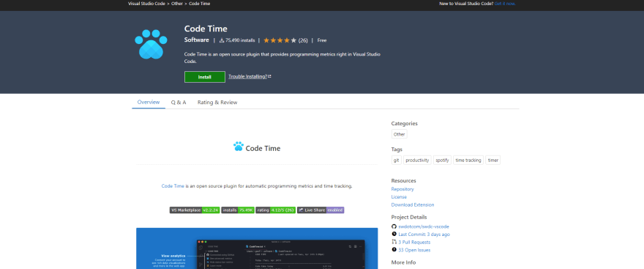Click the pull request icon beside 3 Pull Requests
The width and height of the screenshot is (644, 269).
(x=394, y=242)
